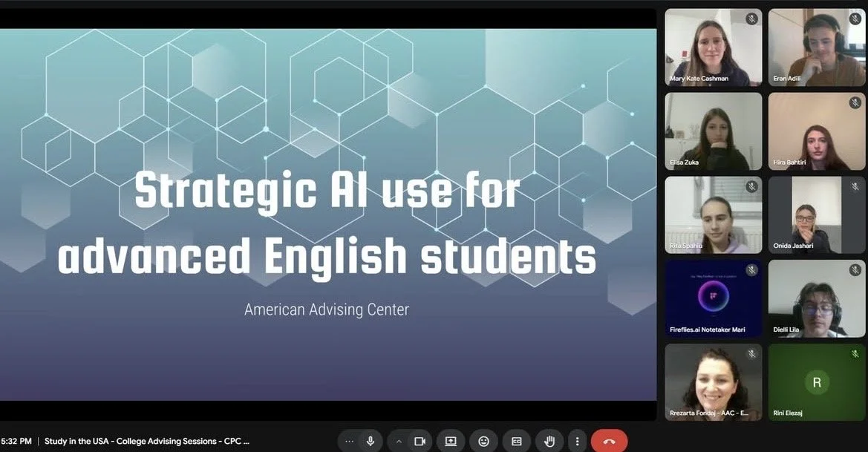The width and height of the screenshot is (868, 452).
Task: Click muted mic icon on Rita Spahiu tile
Action: [x=751, y=186]
